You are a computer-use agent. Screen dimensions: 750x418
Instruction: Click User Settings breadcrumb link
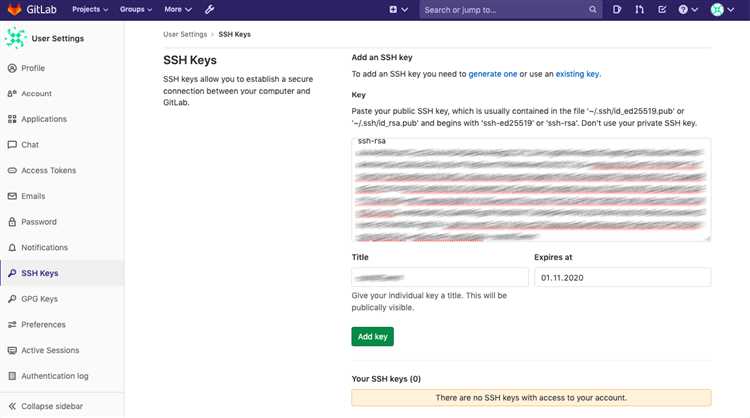pyautogui.click(x=185, y=34)
